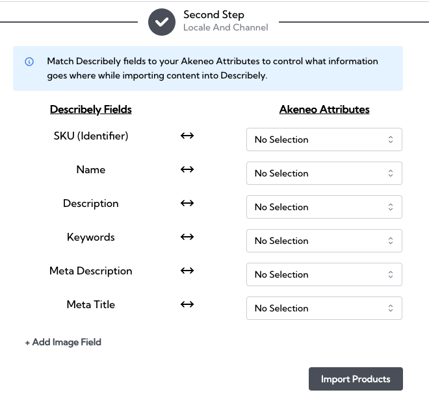Image resolution: width=429 pixels, height=399 pixels.
Task: Open the Keywords attribute dropdown
Action: (x=324, y=241)
